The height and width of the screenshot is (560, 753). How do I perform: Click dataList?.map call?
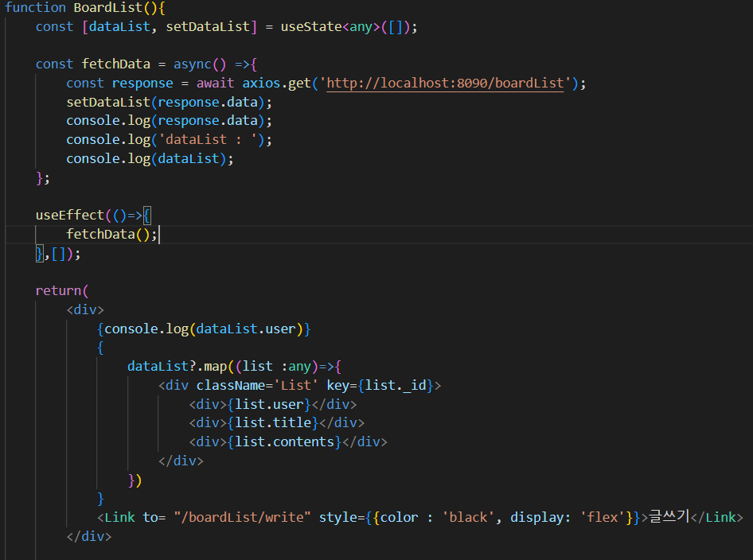click(178, 367)
